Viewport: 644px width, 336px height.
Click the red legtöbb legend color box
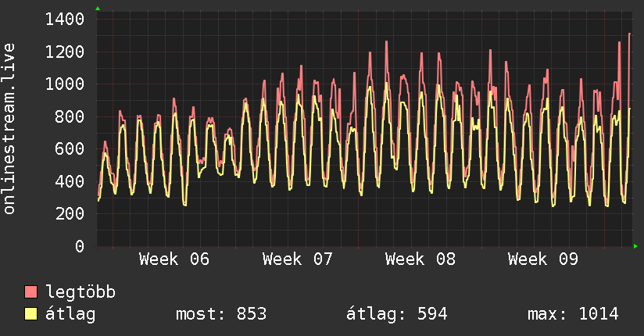[31, 293]
